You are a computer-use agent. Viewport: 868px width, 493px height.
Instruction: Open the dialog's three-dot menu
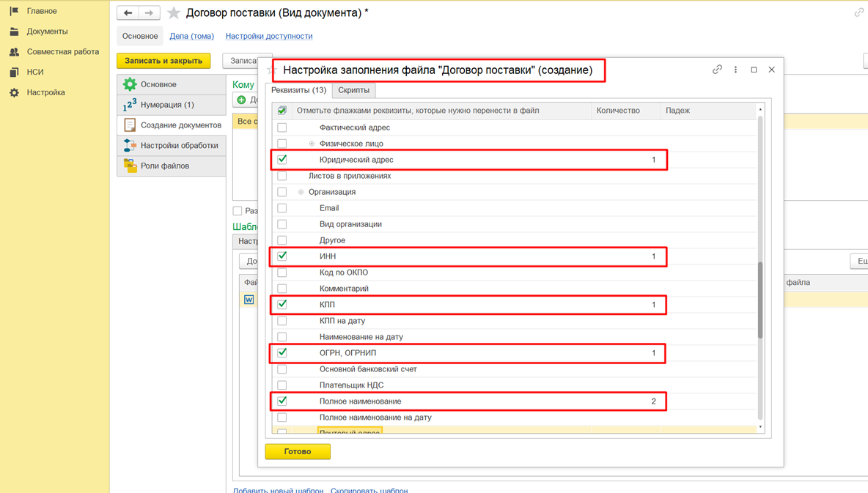click(x=735, y=70)
